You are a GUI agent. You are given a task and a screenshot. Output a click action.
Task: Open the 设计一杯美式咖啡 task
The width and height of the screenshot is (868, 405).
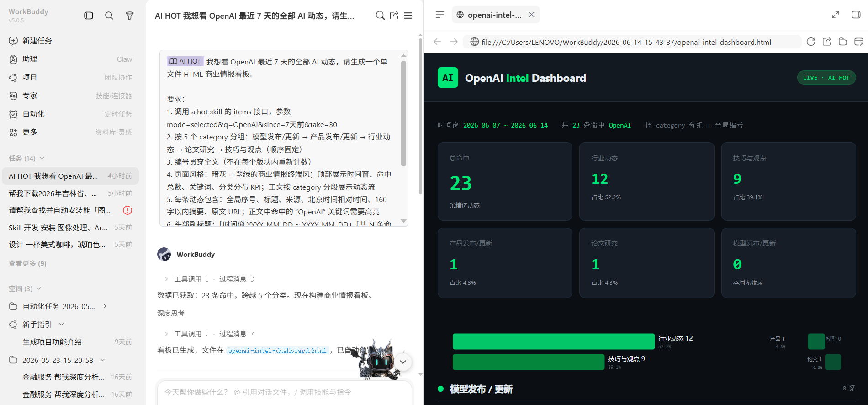tap(70, 245)
